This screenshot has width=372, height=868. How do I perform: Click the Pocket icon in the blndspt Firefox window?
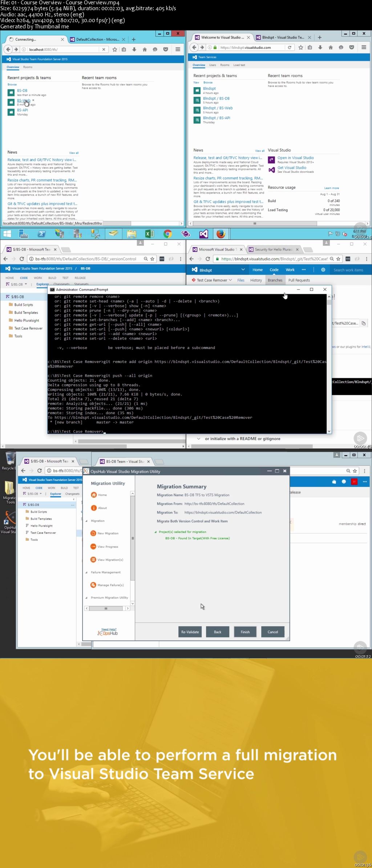[352, 47]
